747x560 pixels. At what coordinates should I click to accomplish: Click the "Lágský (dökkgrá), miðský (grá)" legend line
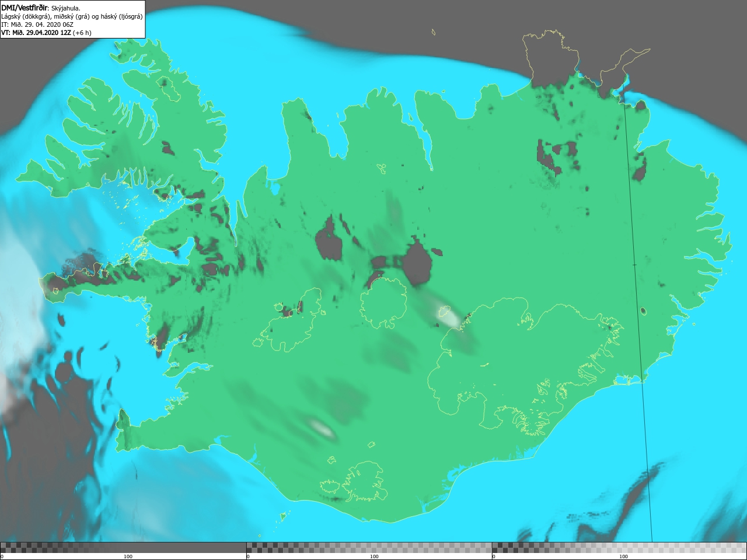click(x=72, y=16)
